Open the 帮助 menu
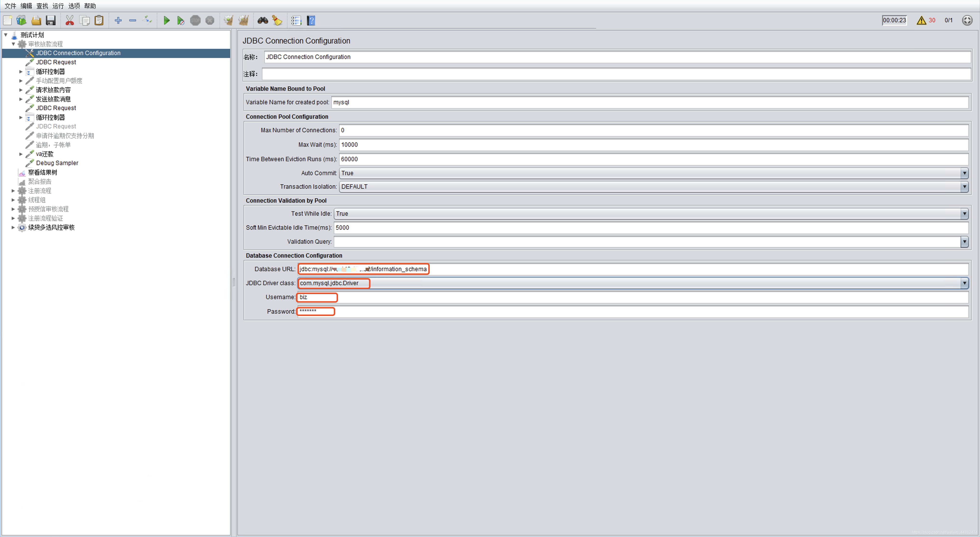The width and height of the screenshot is (980, 537). pyautogui.click(x=90, y=6)
